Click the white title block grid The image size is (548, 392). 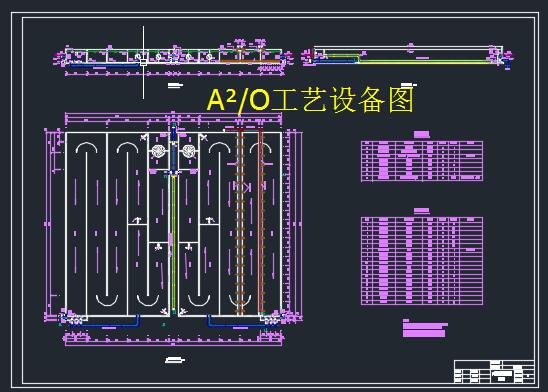coord(494,371)
